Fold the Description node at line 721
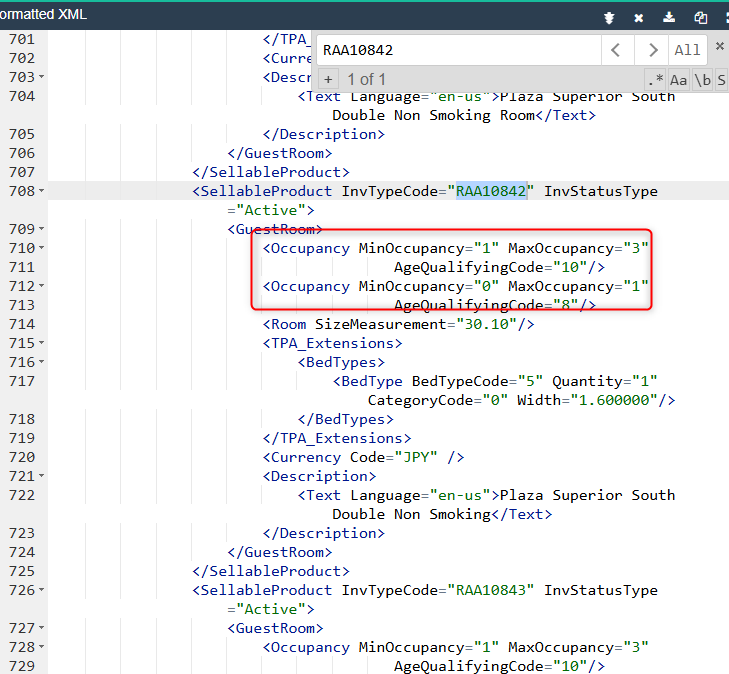 point(41,476)
